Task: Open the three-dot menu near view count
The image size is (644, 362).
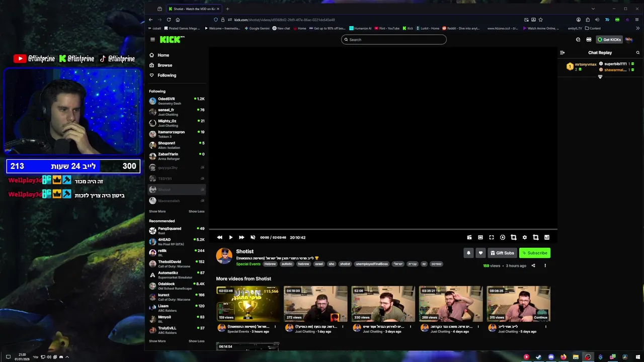Action: point(545,265)
